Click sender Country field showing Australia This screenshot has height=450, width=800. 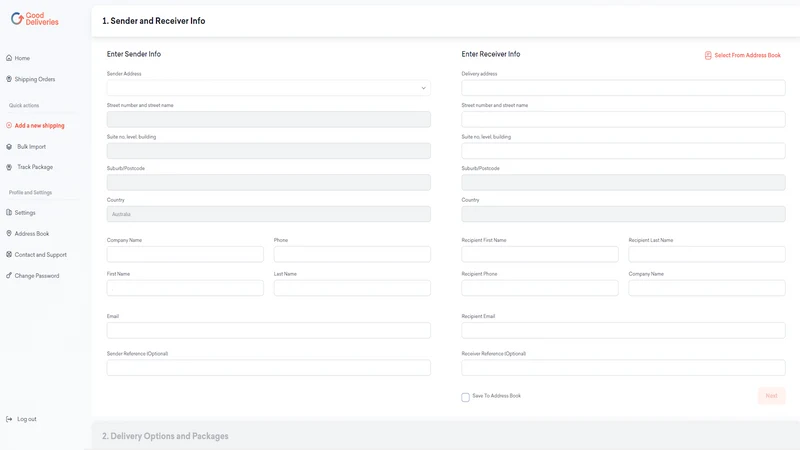pyautogui.click(x=268, y=214)
